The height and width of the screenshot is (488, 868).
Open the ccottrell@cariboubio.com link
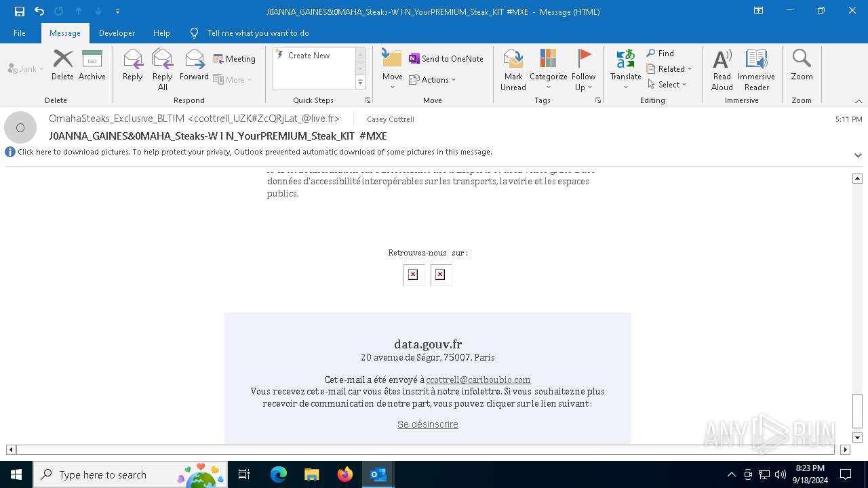click(x=478, y=380)
